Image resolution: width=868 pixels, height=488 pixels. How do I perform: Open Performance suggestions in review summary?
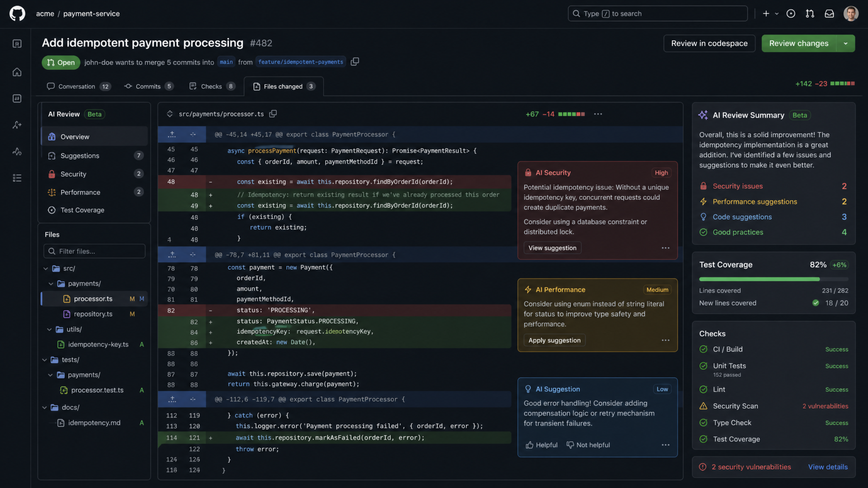[x=773, y=202]
